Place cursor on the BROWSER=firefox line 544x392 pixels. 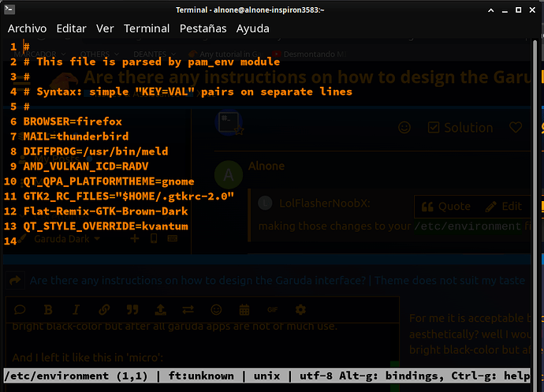pyautogui.click(x=73, y=121)
